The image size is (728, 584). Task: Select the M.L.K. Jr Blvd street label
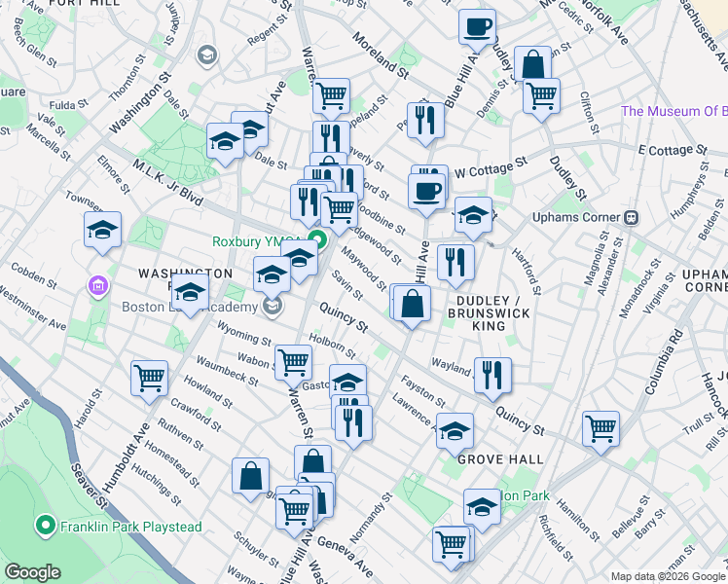click(167, 182)
